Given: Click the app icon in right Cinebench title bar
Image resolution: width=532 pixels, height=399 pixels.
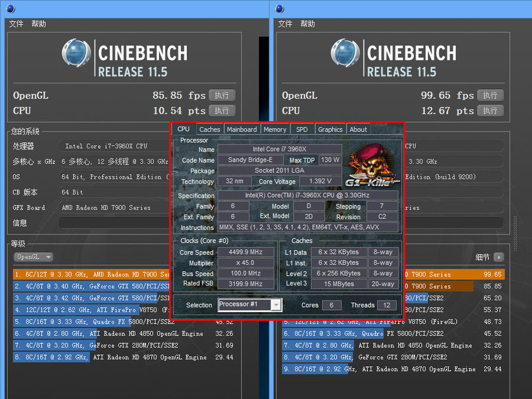Looking at the screenshot, I should click(280, 9).
